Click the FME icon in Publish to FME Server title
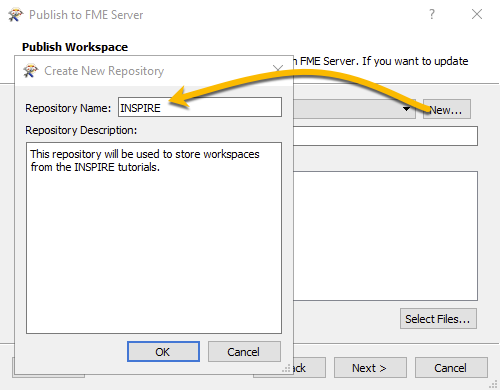This screenshot has height=390, width=500. click(x=15, y=15)
